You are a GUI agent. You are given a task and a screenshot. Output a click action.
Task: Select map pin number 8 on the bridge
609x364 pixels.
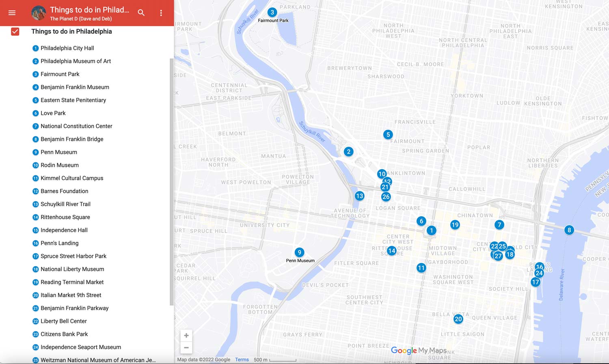569,230
